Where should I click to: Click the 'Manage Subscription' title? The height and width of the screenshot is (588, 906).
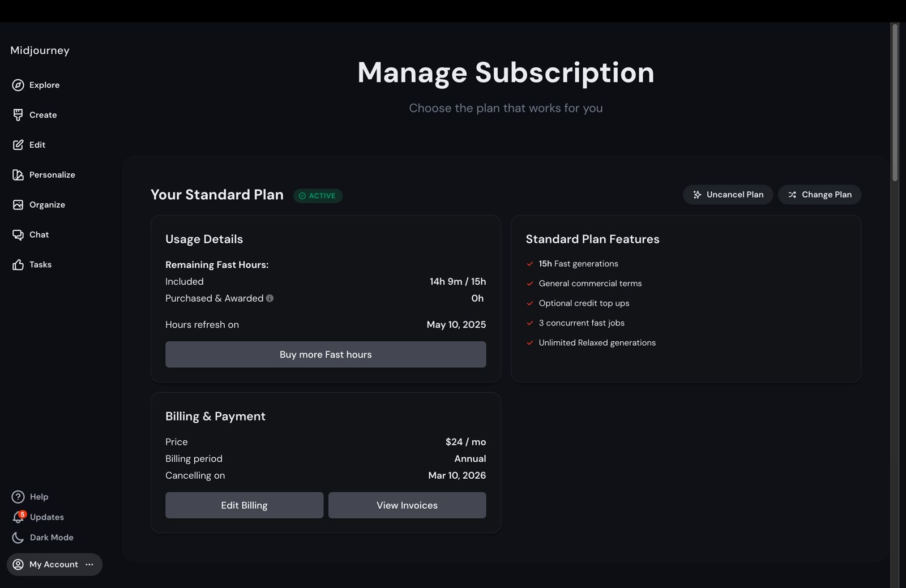click(x=506, y=72)
